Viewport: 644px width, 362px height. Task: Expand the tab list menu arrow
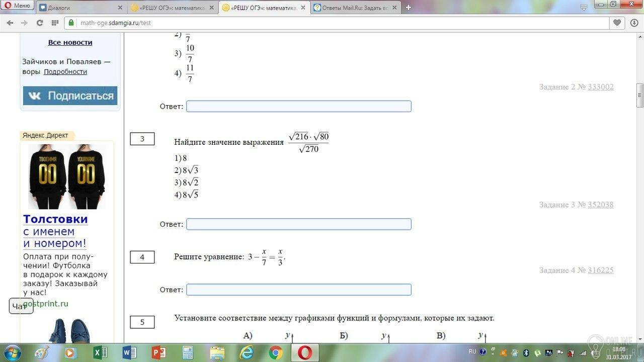point(584,7)
